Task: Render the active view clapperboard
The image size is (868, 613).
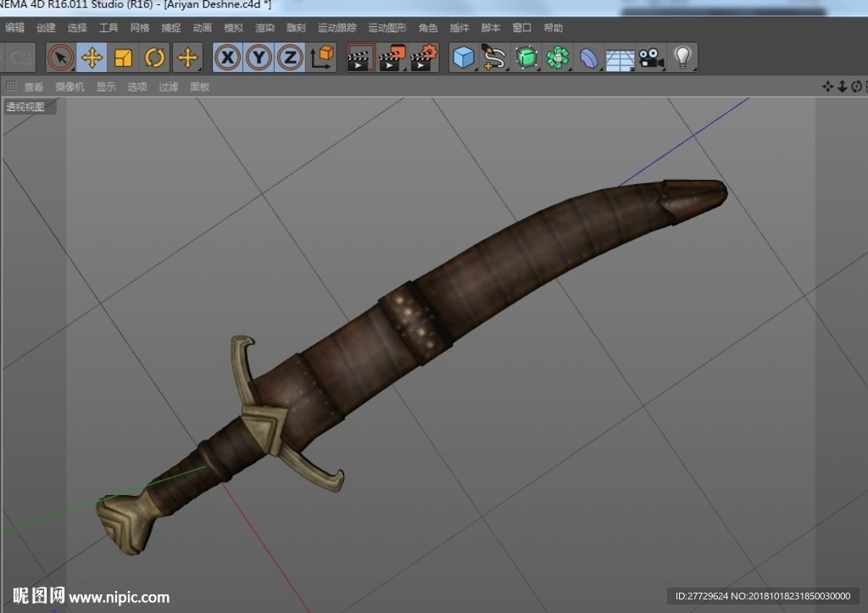Action: pos(359,58)
